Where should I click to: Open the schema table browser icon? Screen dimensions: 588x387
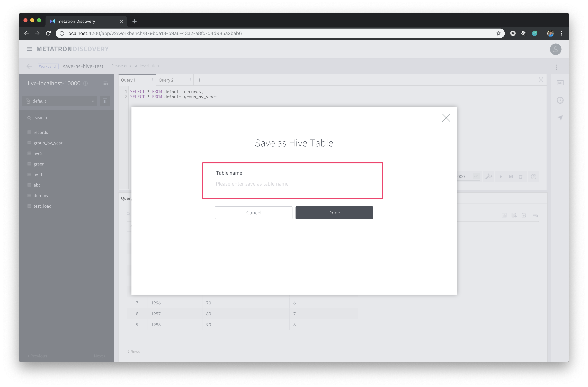click(x=105, y=101)
